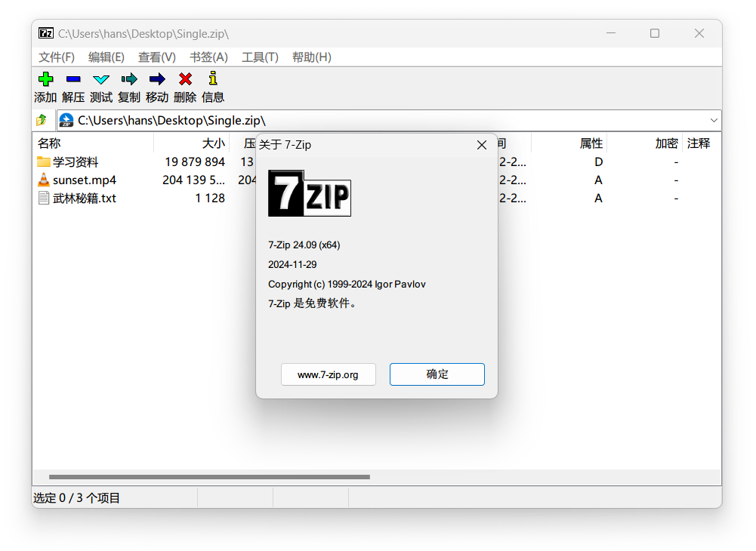756x551 pixels.
Task: Open the 工具(T) menu
Action: point(260,57)
